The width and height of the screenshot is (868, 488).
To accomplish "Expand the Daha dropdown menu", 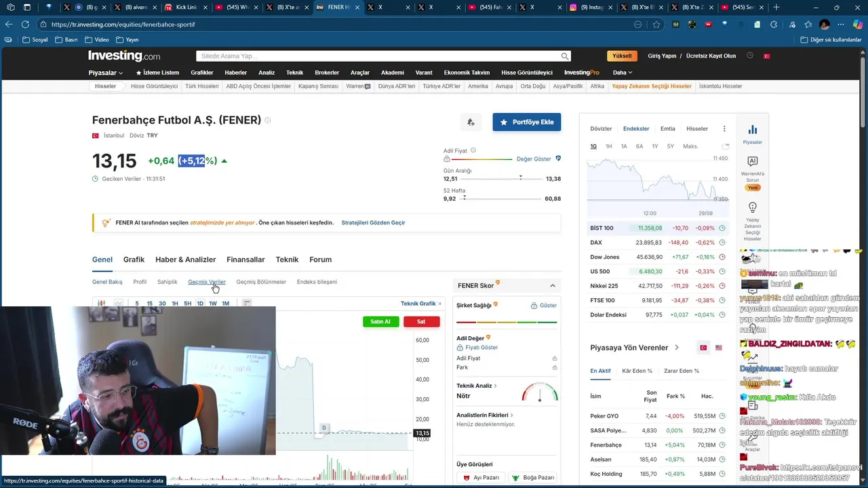I will pyautogui.click(x=623, y=73).
